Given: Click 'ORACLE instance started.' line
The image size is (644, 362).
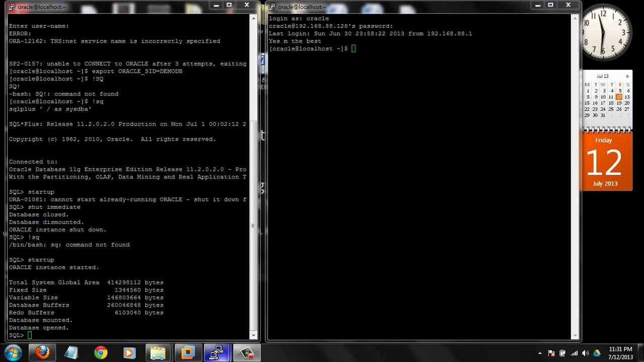Looking at the screenshot, I should tap(54, 267).
